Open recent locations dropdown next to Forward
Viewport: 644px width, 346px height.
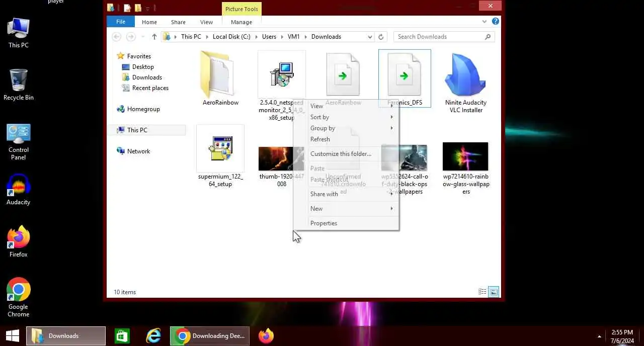coord(143,37)
